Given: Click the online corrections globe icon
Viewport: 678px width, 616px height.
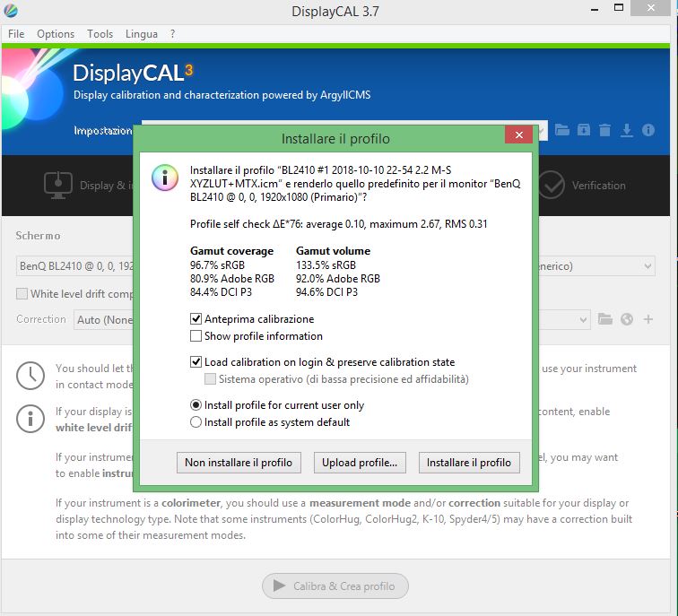Looking at the screenshot, I should 627,319.
